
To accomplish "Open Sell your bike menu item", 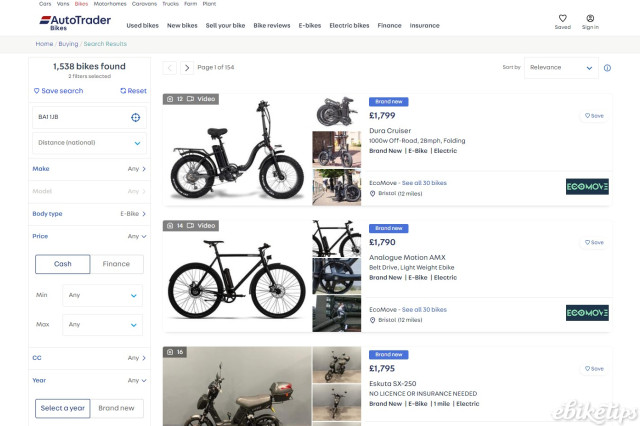I will pos(225,25).
